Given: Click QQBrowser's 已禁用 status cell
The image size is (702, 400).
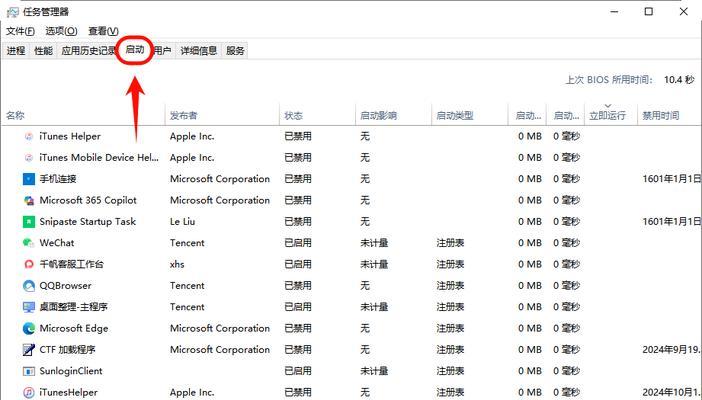Looking at the screenshot, I should 298,285.
